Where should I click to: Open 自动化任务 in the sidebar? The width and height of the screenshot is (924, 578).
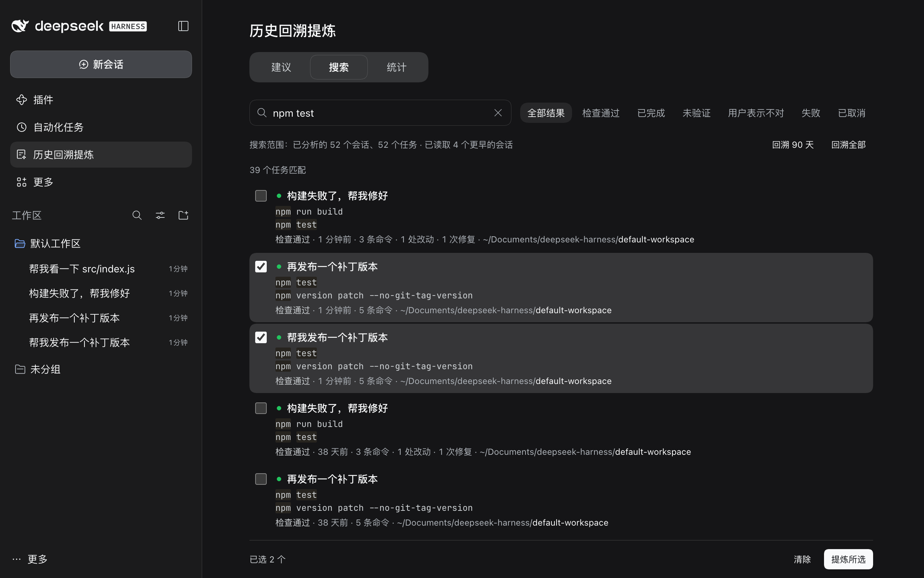click(x=101, y=127)
